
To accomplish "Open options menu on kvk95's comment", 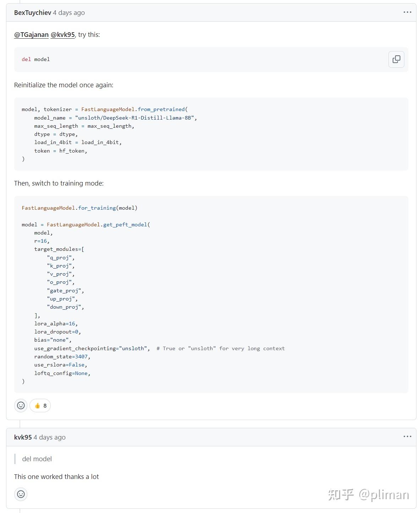I will [x=407, y=437].
